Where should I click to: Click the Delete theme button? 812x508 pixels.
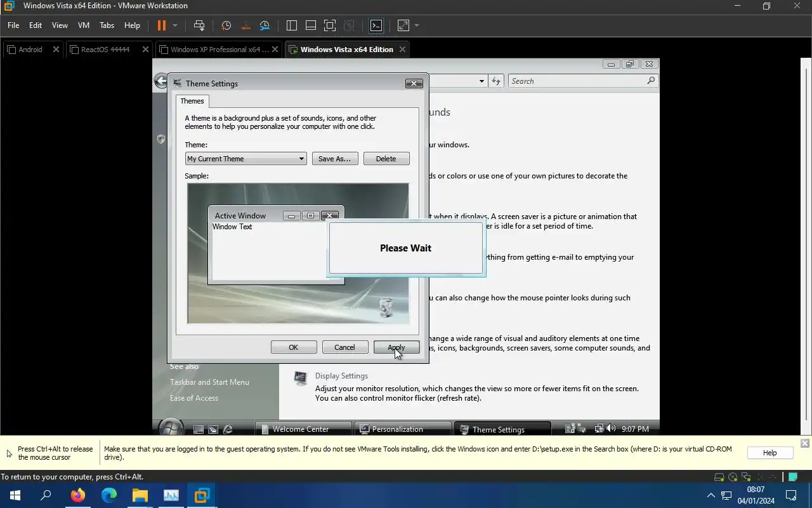point(386,159)
